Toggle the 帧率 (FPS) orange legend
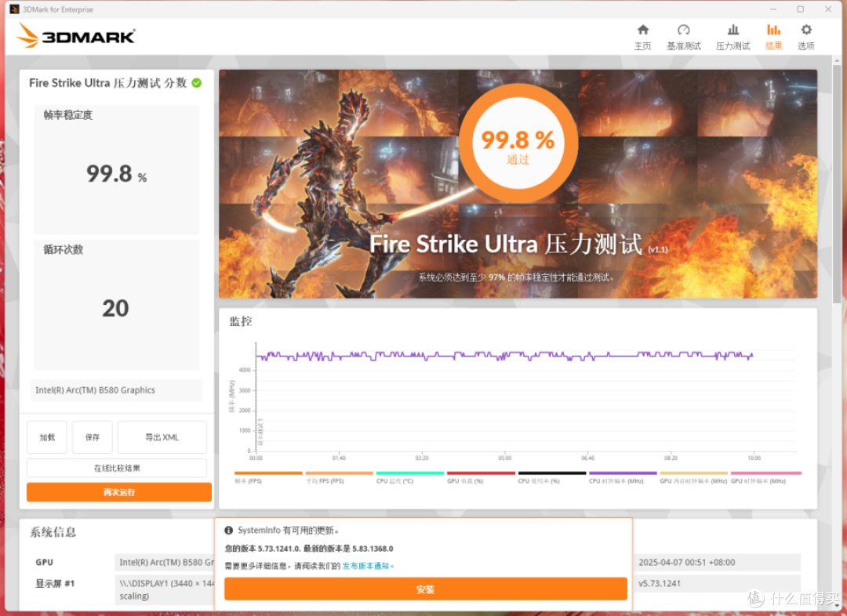Image resolution: width=847 pixels, height=616 pixels. (268, 473)
